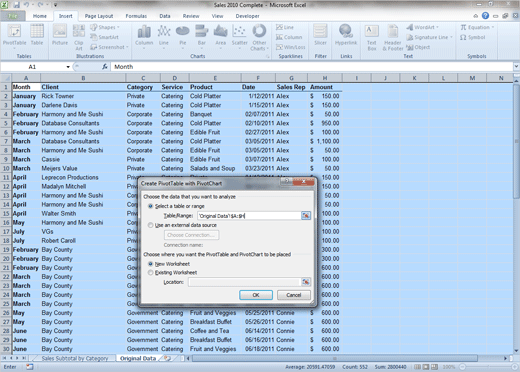The image size is (520, 372).
Task: Select the Original Data sheet tab
Action: point(138,358)
